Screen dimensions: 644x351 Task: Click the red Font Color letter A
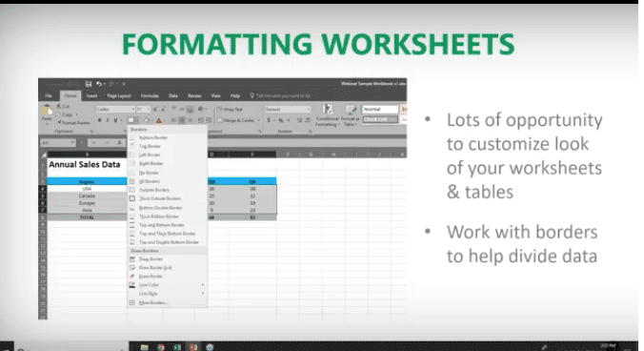(158, 120)
